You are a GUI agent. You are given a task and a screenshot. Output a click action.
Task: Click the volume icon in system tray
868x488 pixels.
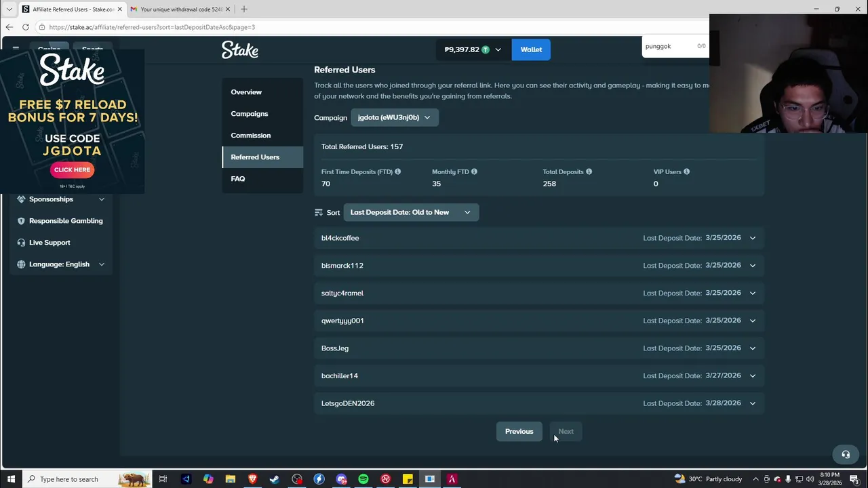click(810, 479)
